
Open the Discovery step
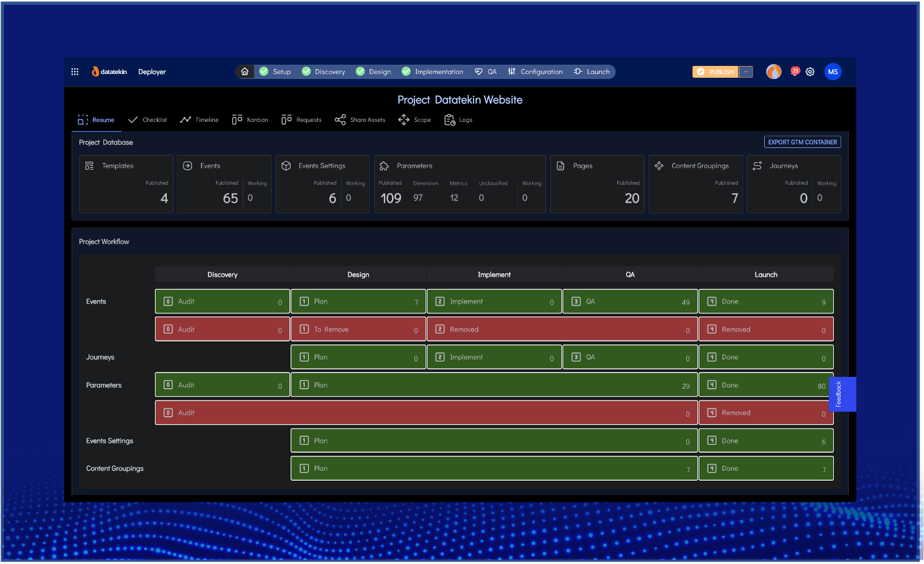click(x=324, y=72)
